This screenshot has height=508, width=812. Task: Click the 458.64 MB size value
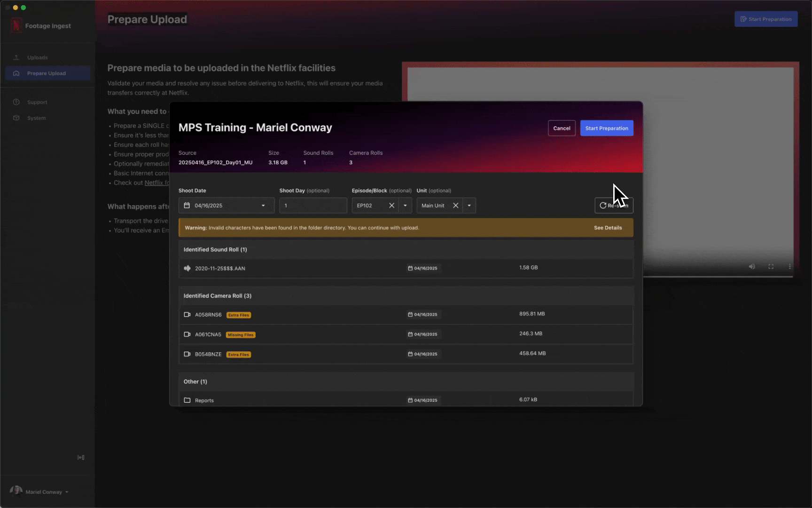(532, 353)
